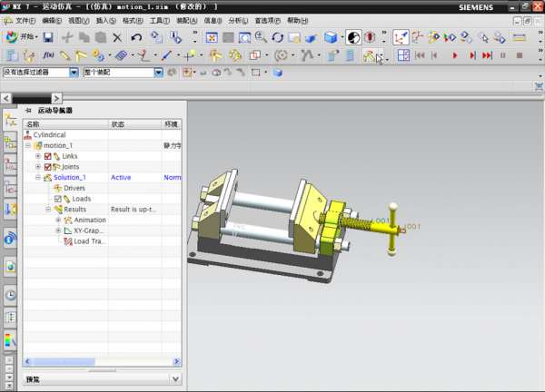Click the f(x) function icon
The height and width of the screenshot is (392, 545).
click(x=48, y=55)
